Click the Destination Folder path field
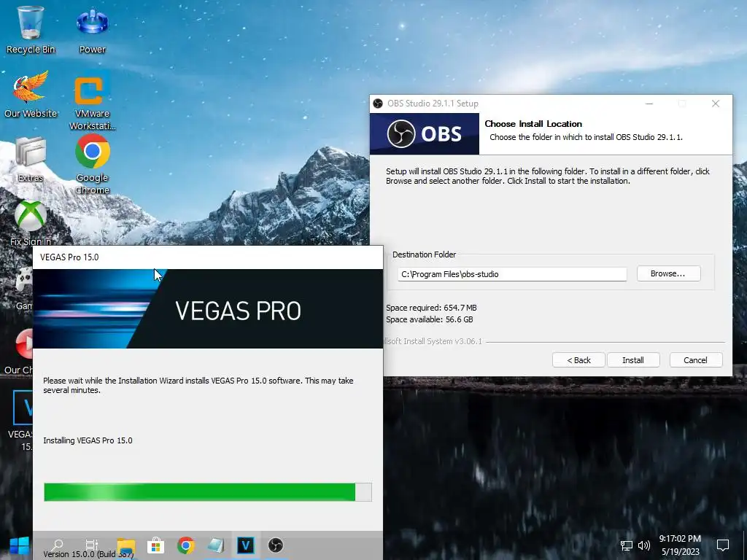This screenshot has width=747, height=560. (512, 274)
